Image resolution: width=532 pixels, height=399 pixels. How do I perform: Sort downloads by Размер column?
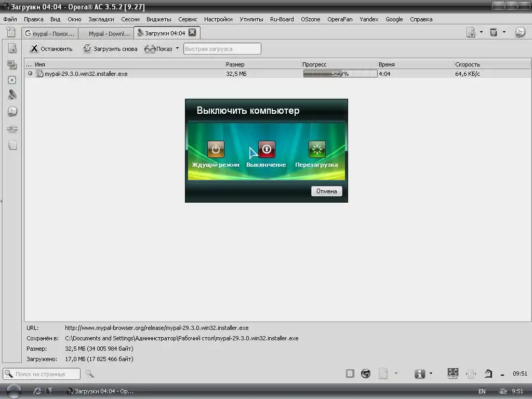click(263, 64)
